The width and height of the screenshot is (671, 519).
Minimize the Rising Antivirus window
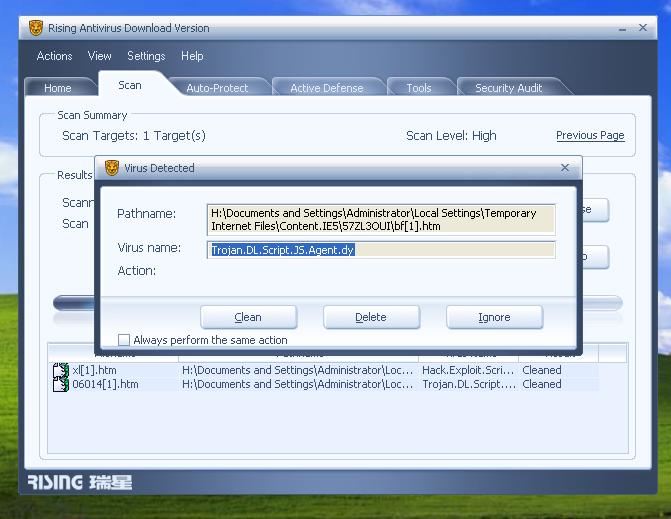click(622, 29)
